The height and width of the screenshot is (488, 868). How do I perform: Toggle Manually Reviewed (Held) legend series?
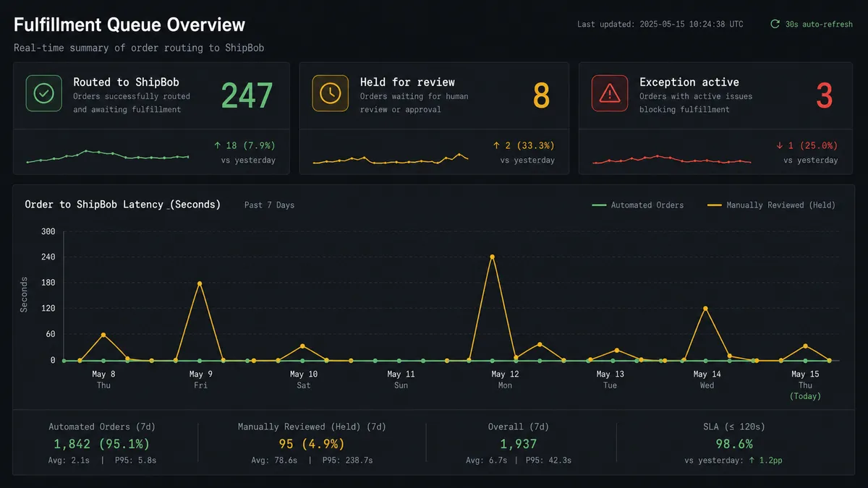tap(771, 205)
